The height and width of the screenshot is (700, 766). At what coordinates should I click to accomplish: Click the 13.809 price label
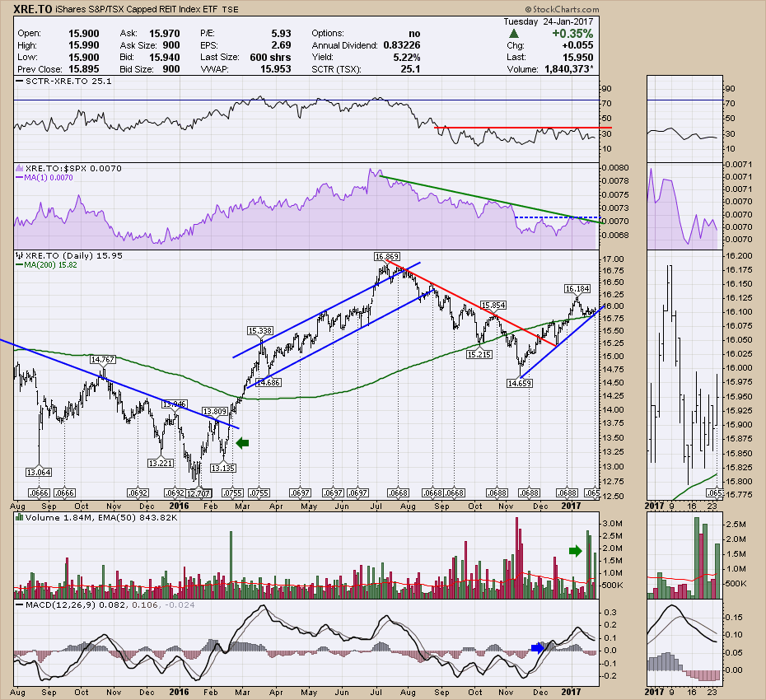215,412
